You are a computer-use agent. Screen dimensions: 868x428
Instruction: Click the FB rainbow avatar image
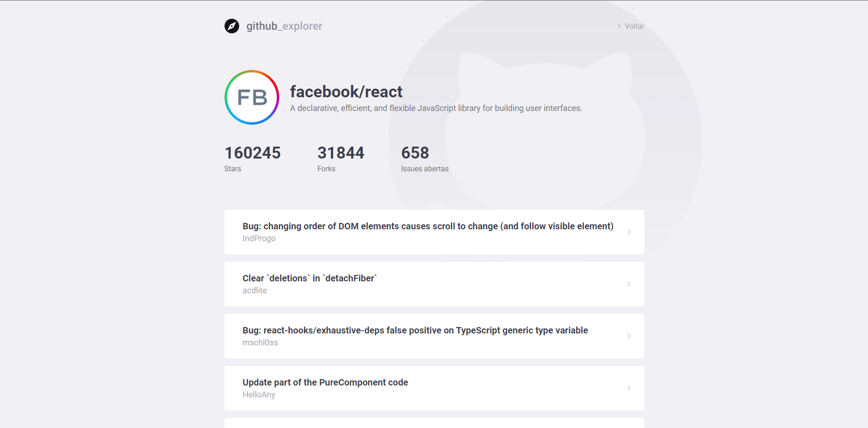point(252,97)
